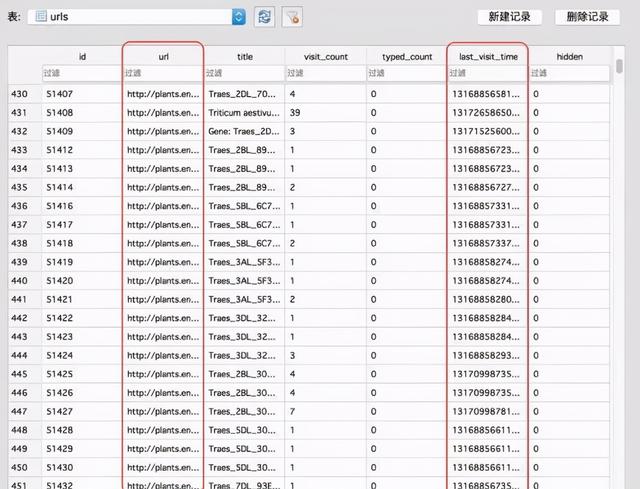
Task: Select id cell 51409
Action: (82, 131)
